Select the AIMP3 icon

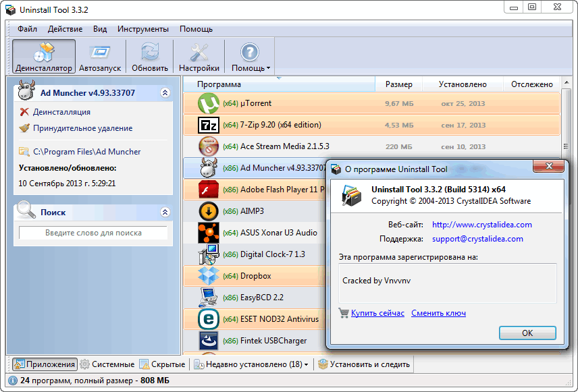[208, 211]
